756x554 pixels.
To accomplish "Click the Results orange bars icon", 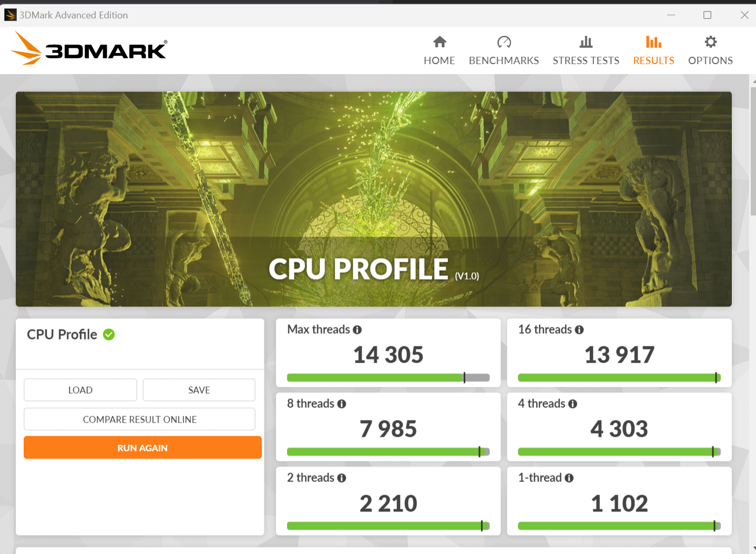I will click(x=653, y=42).
